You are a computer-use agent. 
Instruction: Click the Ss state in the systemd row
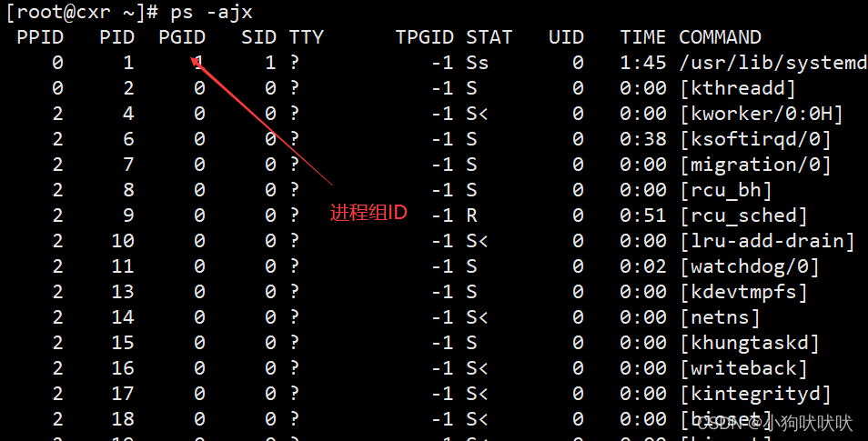click(x=477, y=63)
